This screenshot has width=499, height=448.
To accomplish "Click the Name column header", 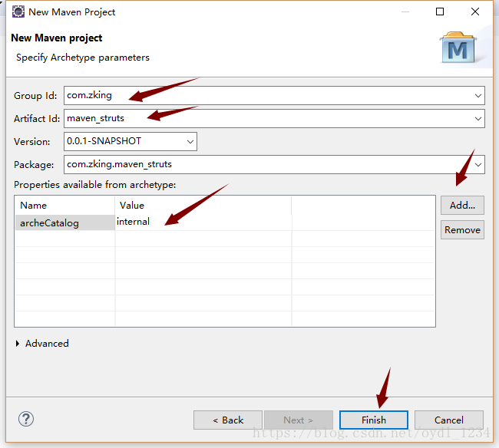I will (x=65, y=206).
